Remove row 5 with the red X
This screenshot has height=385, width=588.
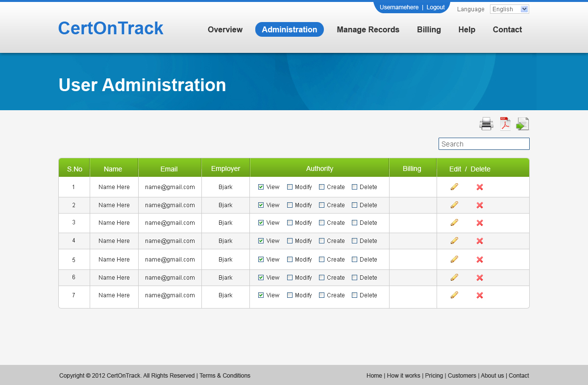[x=480, y=260]
